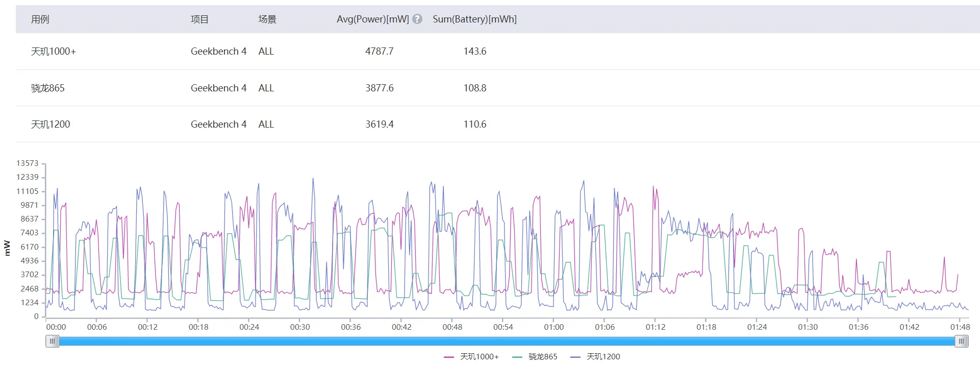Click the battery sum value 108.8

click(x=475, y=88)
